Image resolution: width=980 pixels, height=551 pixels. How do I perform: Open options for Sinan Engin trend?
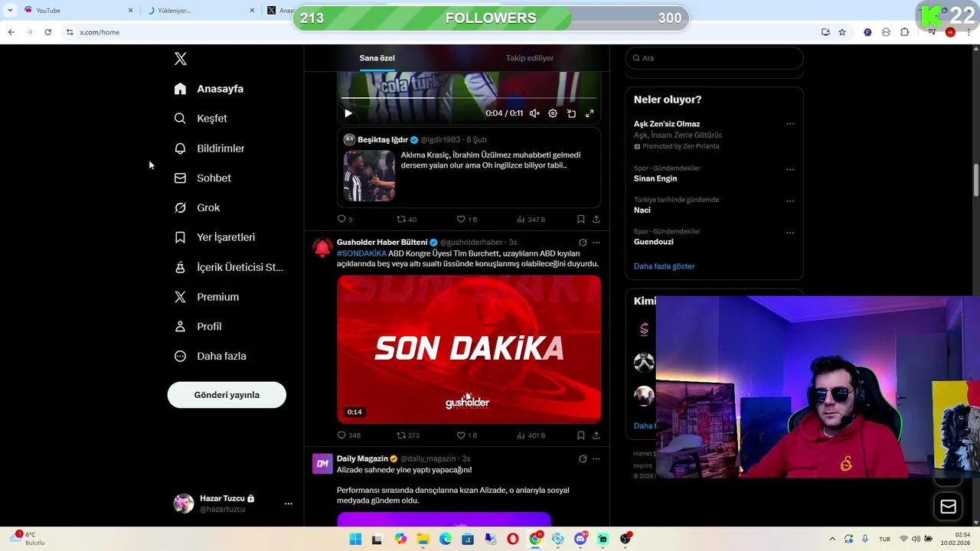[x=790, y=169]
